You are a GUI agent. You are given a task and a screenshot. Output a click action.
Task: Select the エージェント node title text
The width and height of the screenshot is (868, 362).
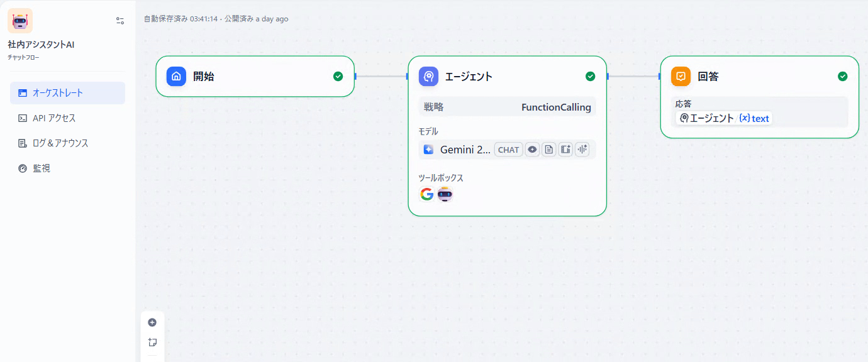coord(469,77)
